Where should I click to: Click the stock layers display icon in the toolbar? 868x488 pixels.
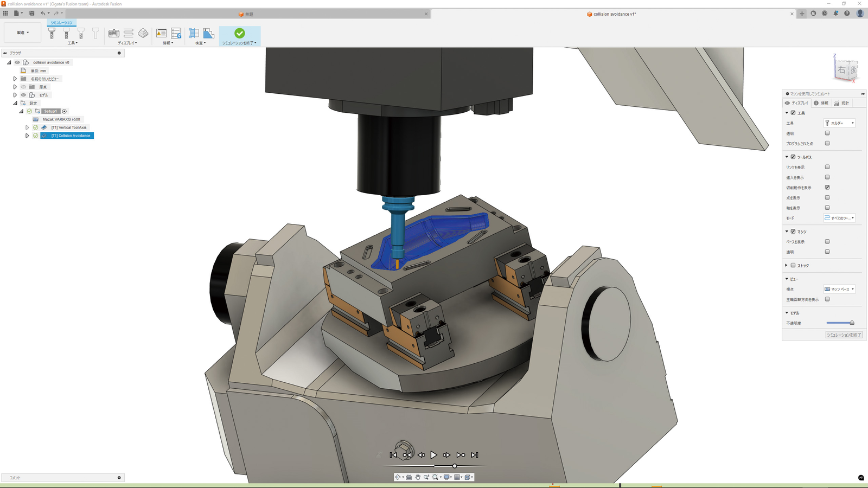point(143,33)
